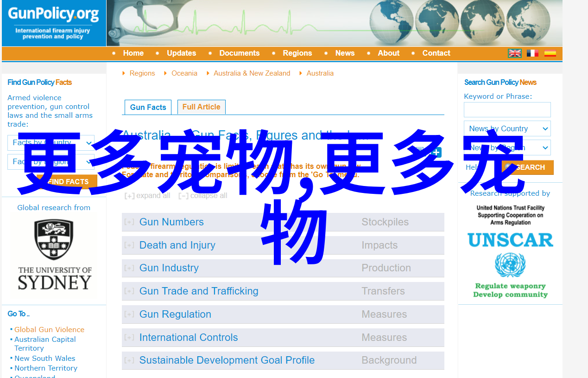This screenshot has width=588, height=378.
Task: Click the Global research from text
Action: (54, 208)
